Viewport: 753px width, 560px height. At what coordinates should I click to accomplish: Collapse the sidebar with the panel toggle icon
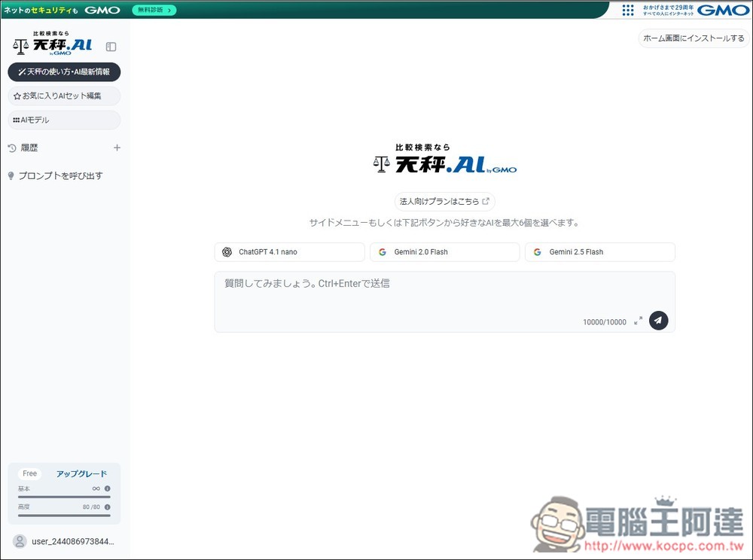point(111,47)
